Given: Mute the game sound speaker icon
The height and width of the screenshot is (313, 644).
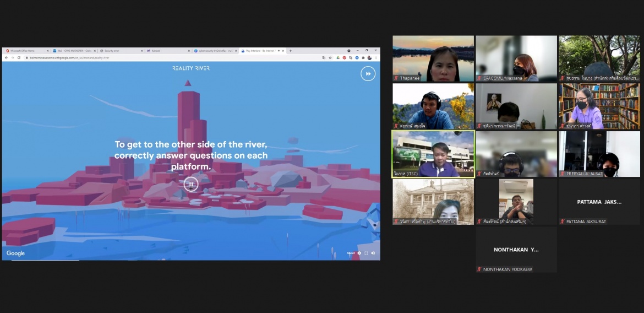Looking at the screenshot, I should pyautogui.click(x=373, y=253).
